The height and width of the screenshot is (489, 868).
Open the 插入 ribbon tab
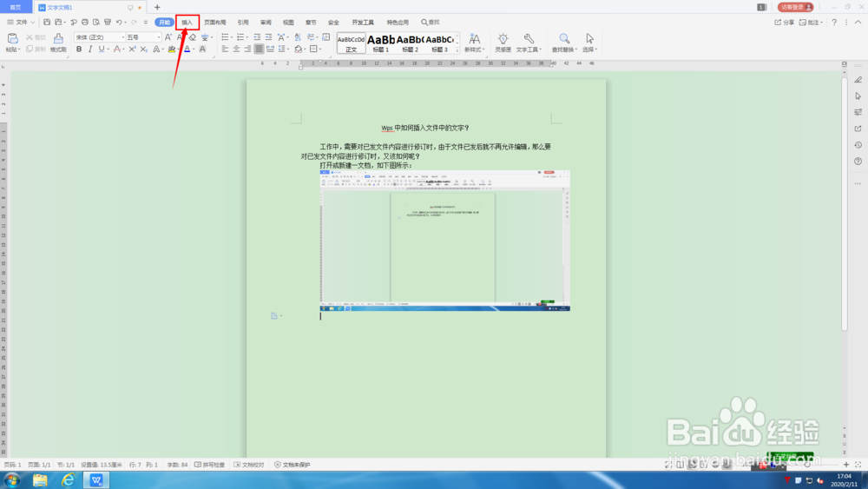click(187, 23)
